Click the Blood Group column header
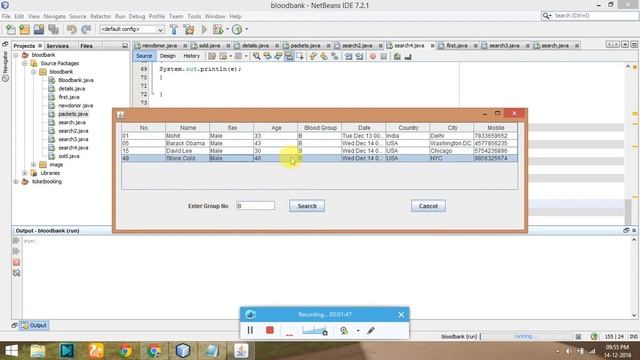This screenshot has width=640, height=360. [320, 128]
